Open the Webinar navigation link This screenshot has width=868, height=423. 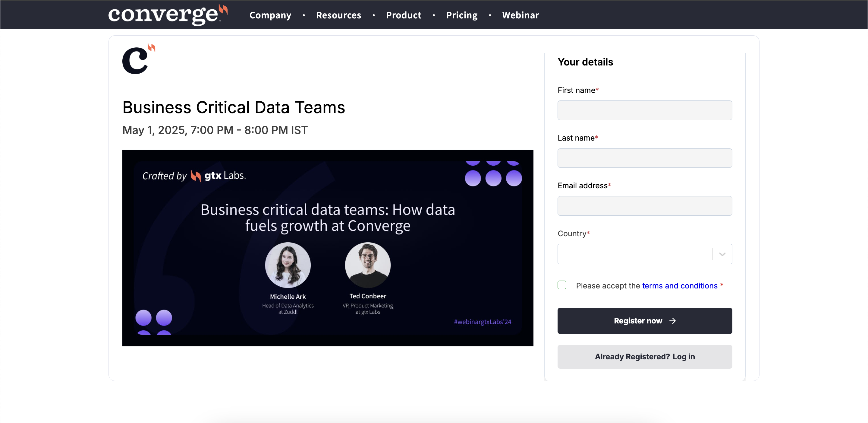(x=520, y=15)
